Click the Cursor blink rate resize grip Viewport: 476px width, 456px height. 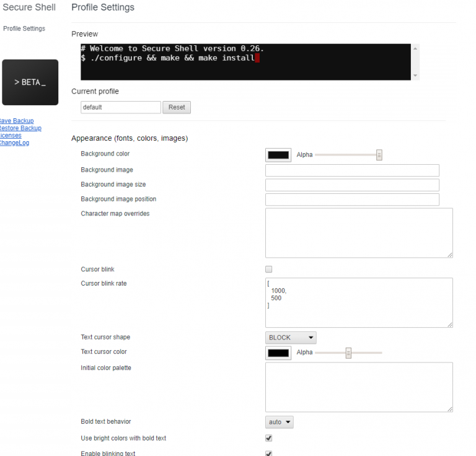click(x=450, y=325)
